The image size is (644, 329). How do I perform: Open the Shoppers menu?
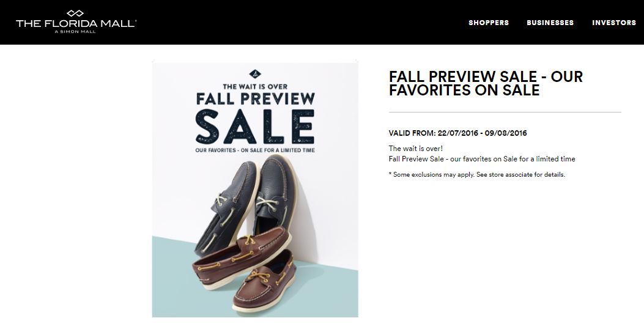click(489, 23)
